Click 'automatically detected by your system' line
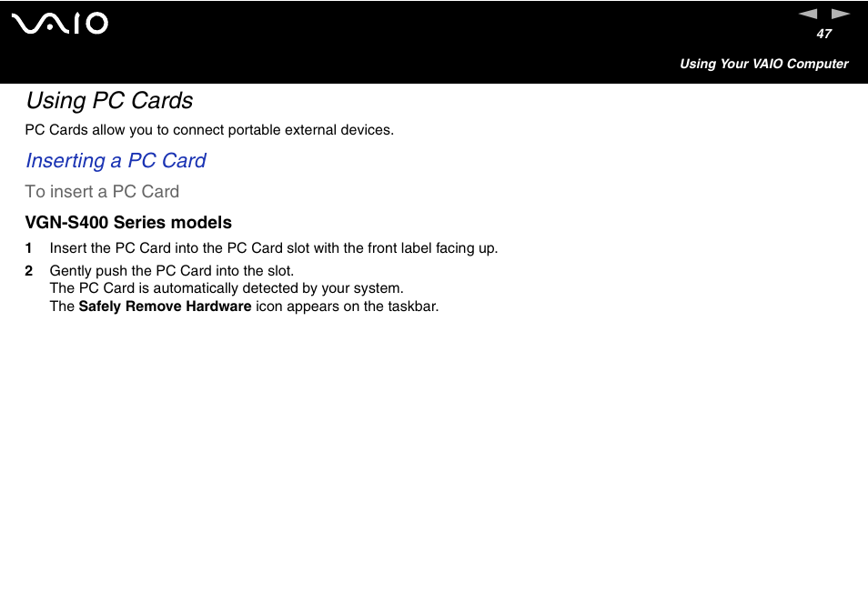The image size is (868, 613). point(227,288)
